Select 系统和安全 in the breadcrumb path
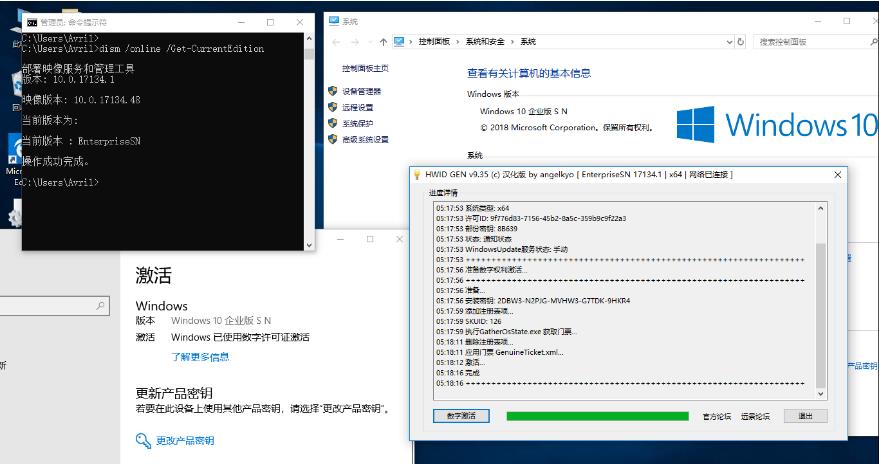 (x=486, y=42)
